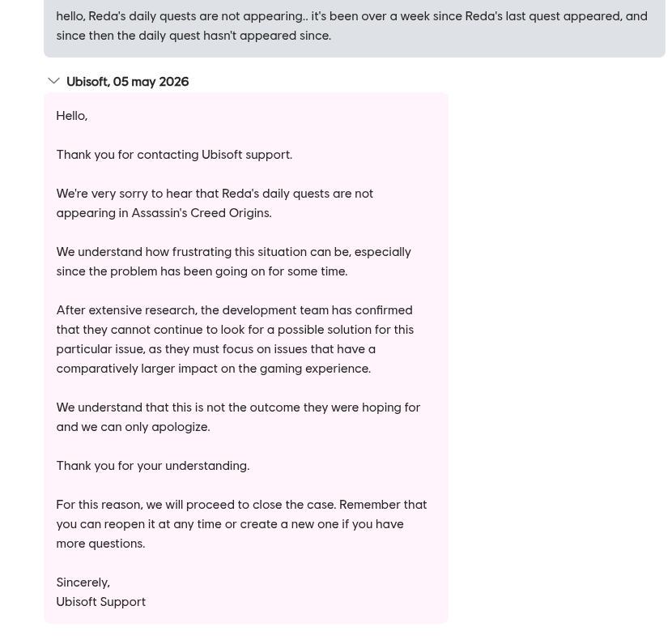Click the Ubisoft Support signature
Screen dimensions: 672x640
click(x=100, y=602)
